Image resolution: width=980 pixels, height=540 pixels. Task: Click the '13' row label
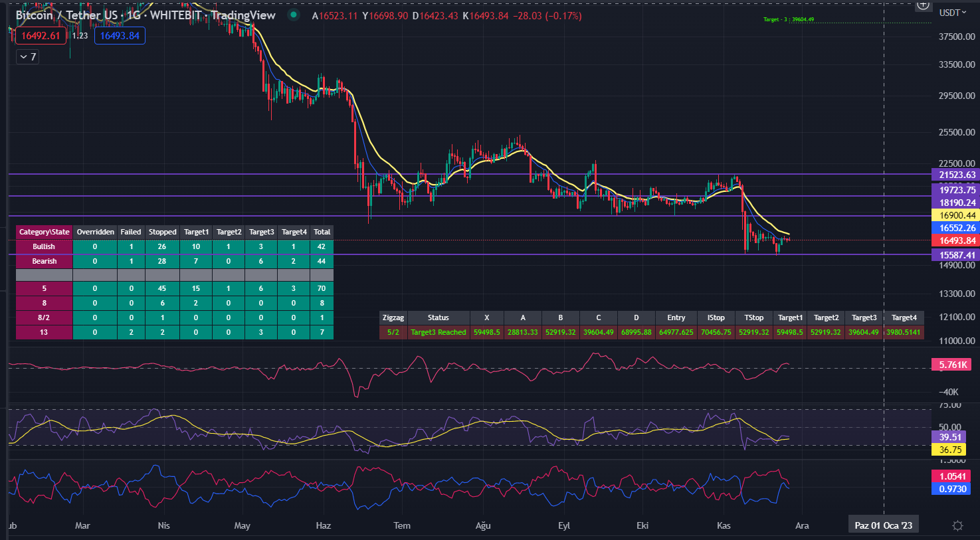coord(44,332)
